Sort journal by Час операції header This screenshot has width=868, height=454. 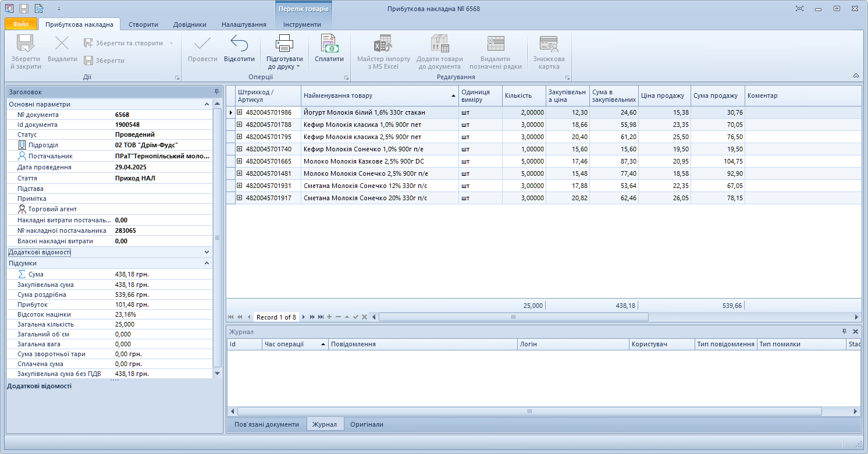pos(295,344)
